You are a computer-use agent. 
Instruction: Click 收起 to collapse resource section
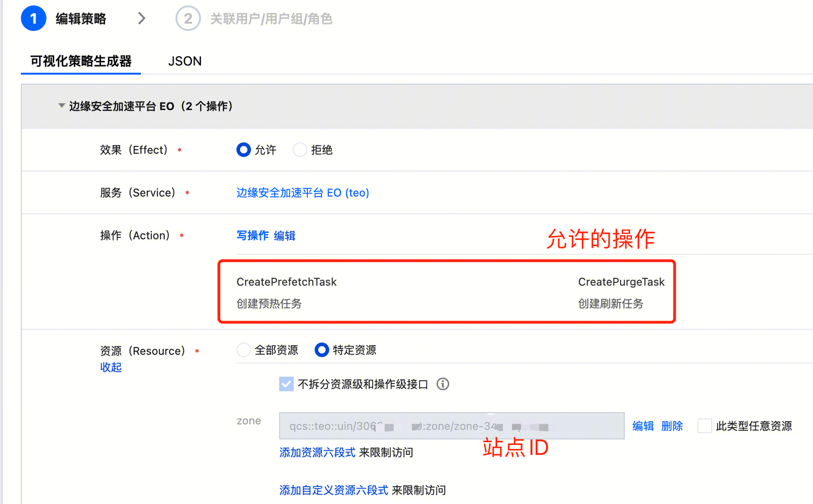[111, 367]
